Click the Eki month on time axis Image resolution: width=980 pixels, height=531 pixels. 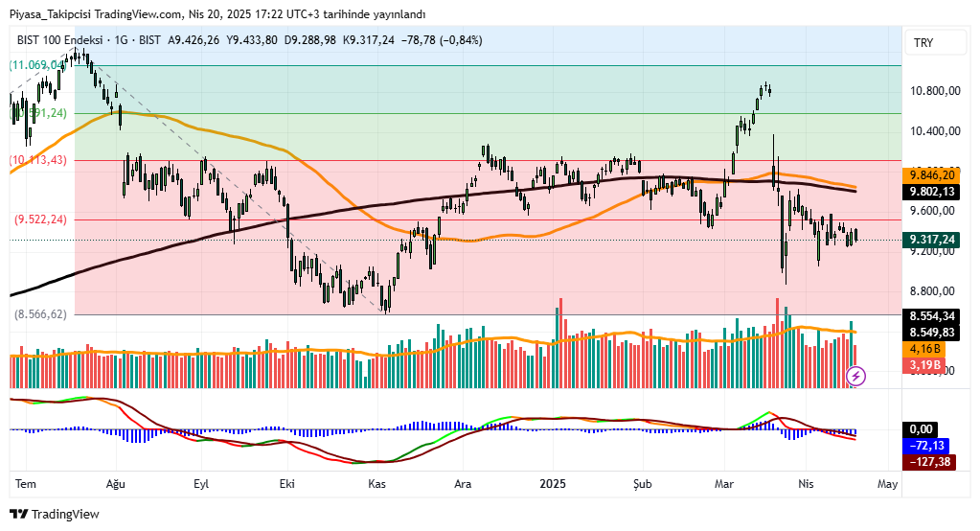click(286, 484)
